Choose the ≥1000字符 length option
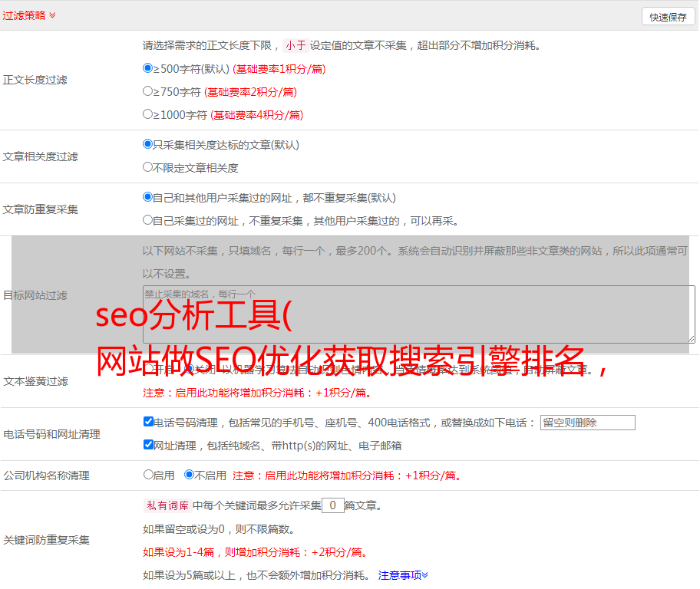Image resolution: width=700 pixels, height=589 pixels. tap(148, 114)
